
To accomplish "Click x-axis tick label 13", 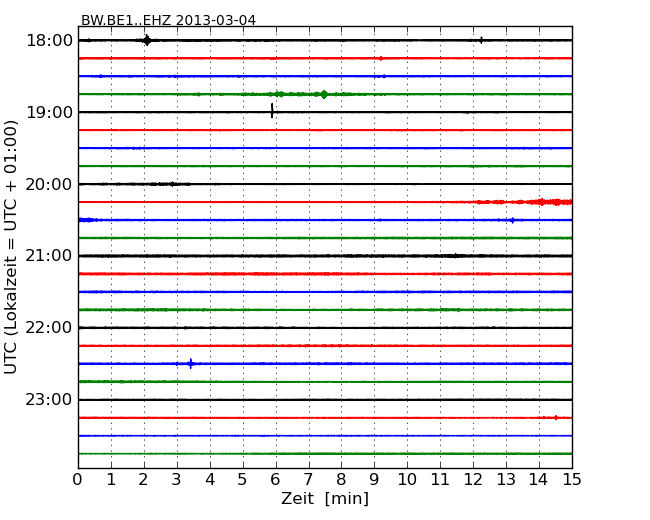I will [506, 479].
